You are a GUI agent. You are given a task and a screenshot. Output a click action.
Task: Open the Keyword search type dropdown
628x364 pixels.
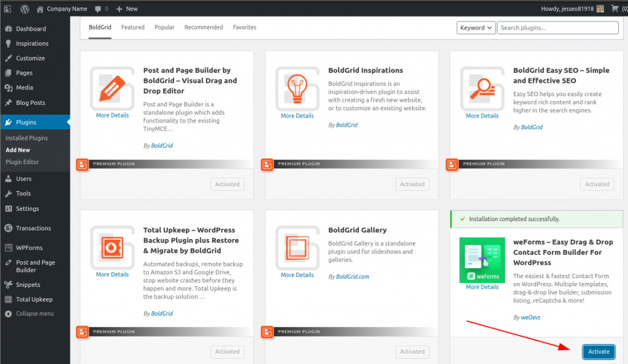pos(476,28)
